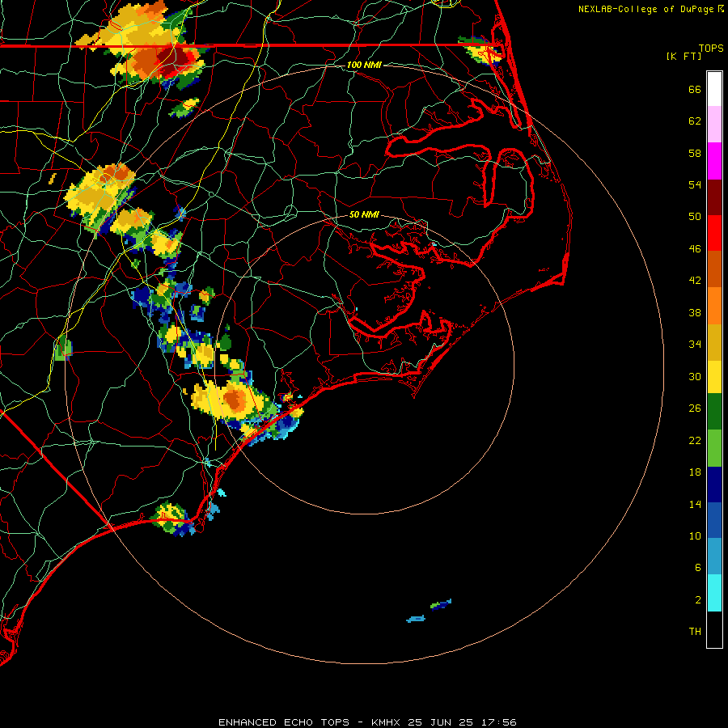The width and height of the screenshot is (728, 728).
Task: Click the '34' legend value
Action: point(695,345)
